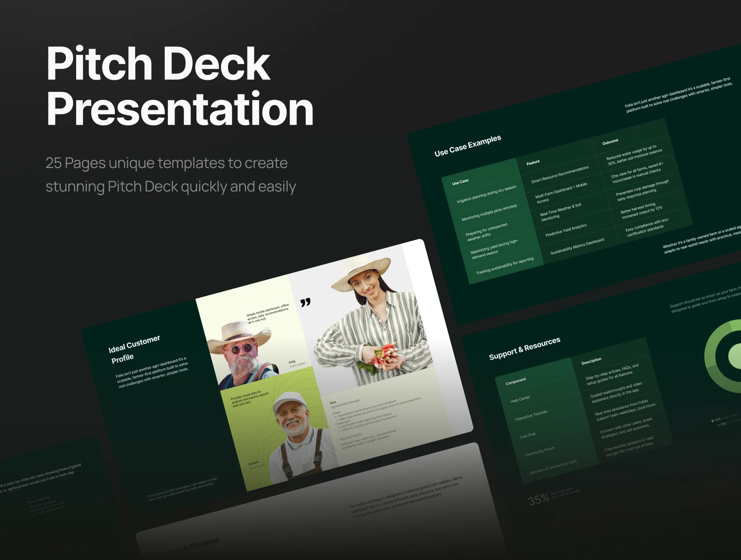This screenshot has width=741, height=560.
Task: Click "Multi-Farm Dashboard + Mobile Access" cell
Action: (x=561, y=192)
